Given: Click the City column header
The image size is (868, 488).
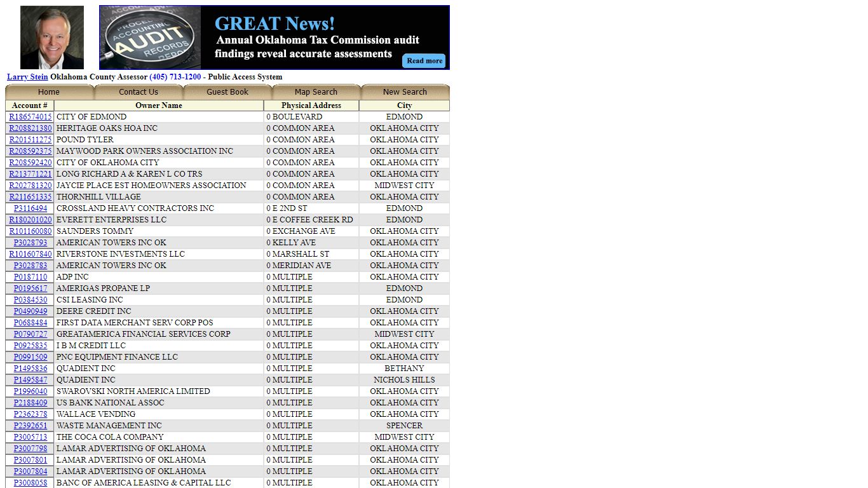Looking at the screenshot, I should point(405,105).
